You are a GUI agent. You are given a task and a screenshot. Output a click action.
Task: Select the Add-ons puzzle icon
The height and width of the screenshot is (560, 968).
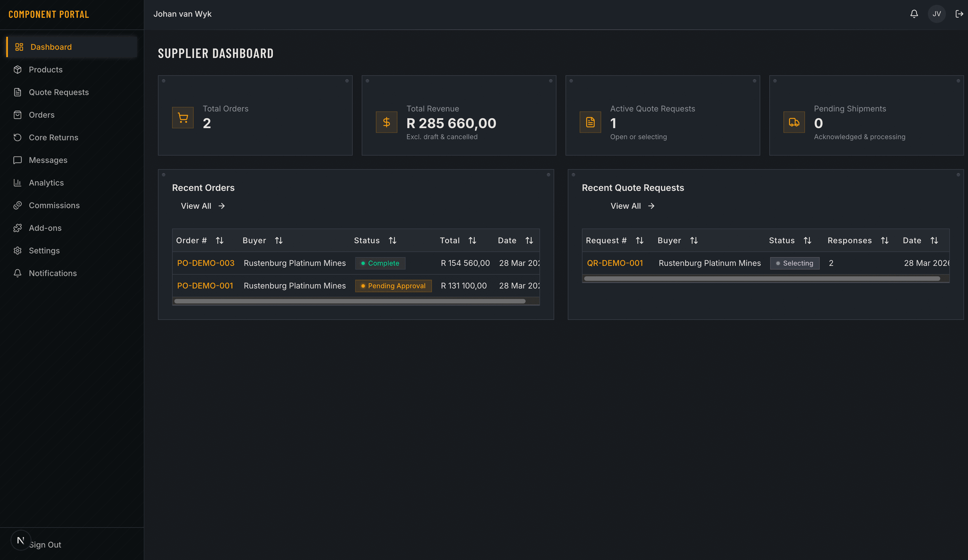tap(18, 228)
